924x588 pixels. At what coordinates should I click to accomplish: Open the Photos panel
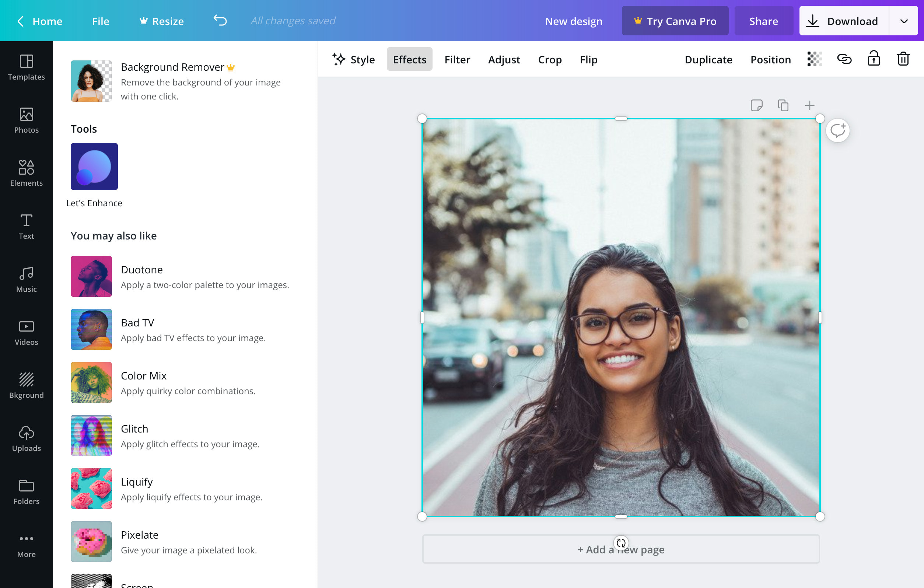coord(26,120)
